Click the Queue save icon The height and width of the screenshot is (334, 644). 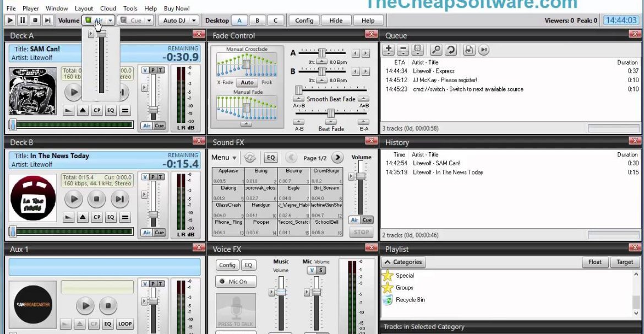click(x=418, y=50)
